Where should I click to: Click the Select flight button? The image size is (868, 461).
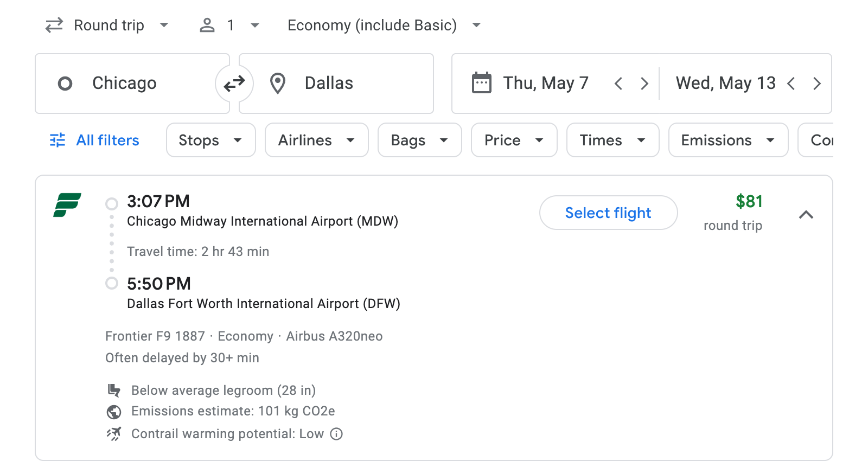pos(608,213)
